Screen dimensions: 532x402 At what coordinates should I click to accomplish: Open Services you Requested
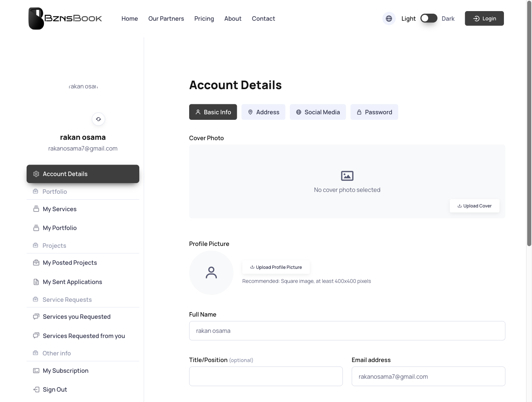83,317
